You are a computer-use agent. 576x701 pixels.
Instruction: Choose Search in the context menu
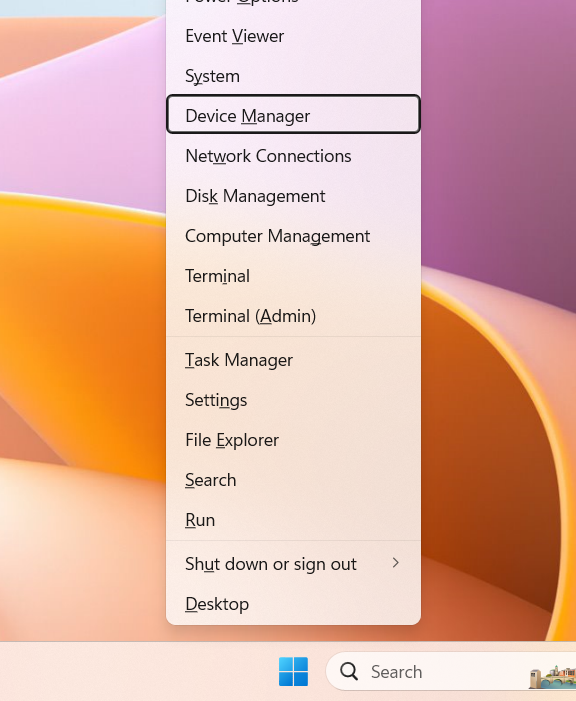click(293, 480)
